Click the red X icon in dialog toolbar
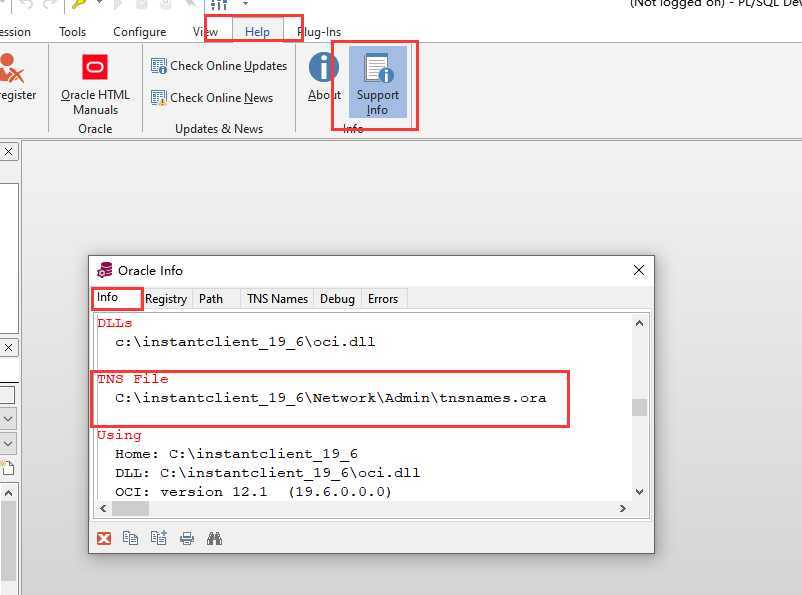Screen dimensions: 802x595 click(x=104, y=538)
